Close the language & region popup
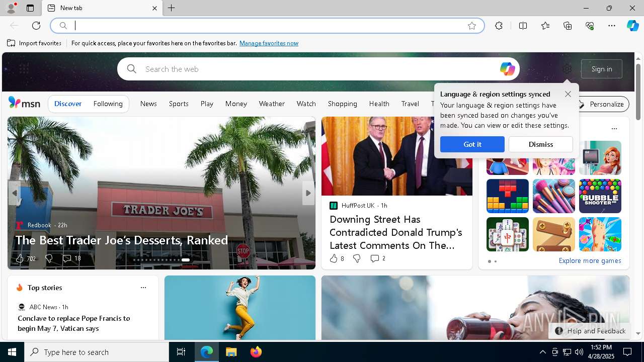Image resolution: width=644 pixels, height=362 pixels. click(x=568, y=94)
